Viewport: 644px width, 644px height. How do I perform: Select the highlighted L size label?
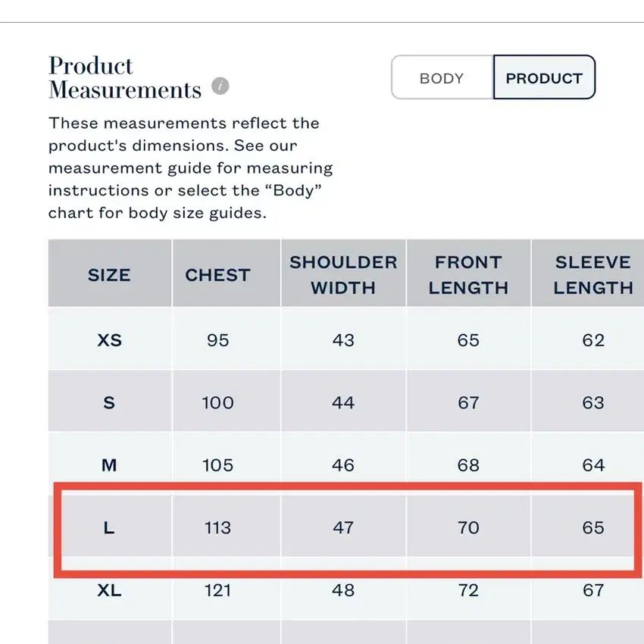coord(109,527)
